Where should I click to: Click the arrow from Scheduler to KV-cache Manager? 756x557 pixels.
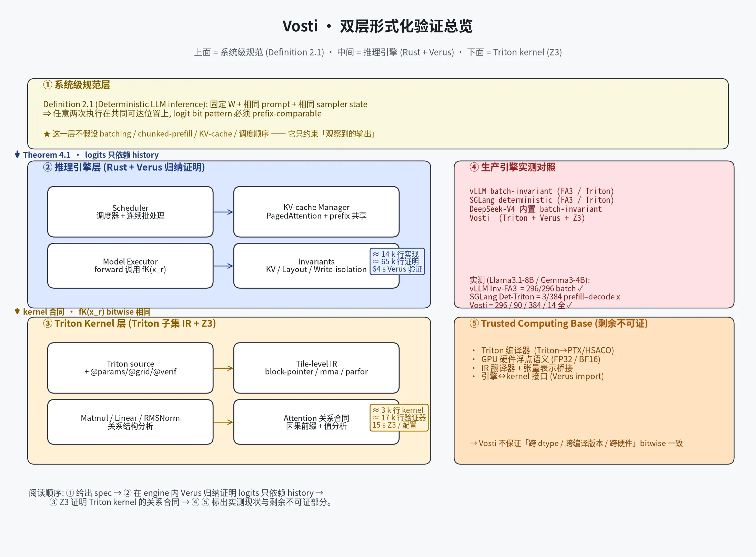click(223, 212)
